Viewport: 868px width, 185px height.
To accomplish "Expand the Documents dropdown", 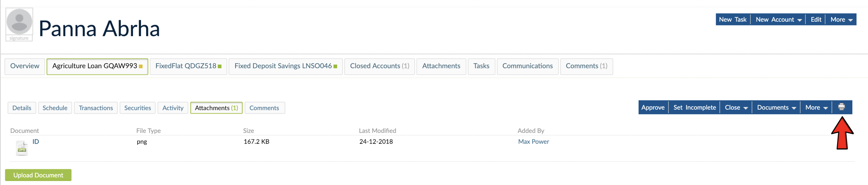I will click(x=776, y=107).
